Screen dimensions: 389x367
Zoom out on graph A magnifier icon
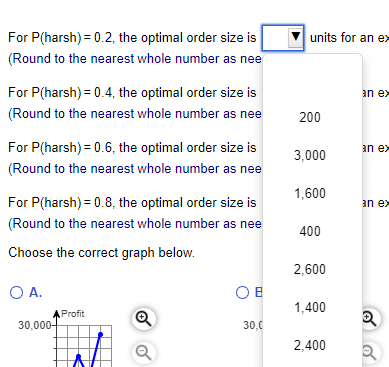pos(144,352)
